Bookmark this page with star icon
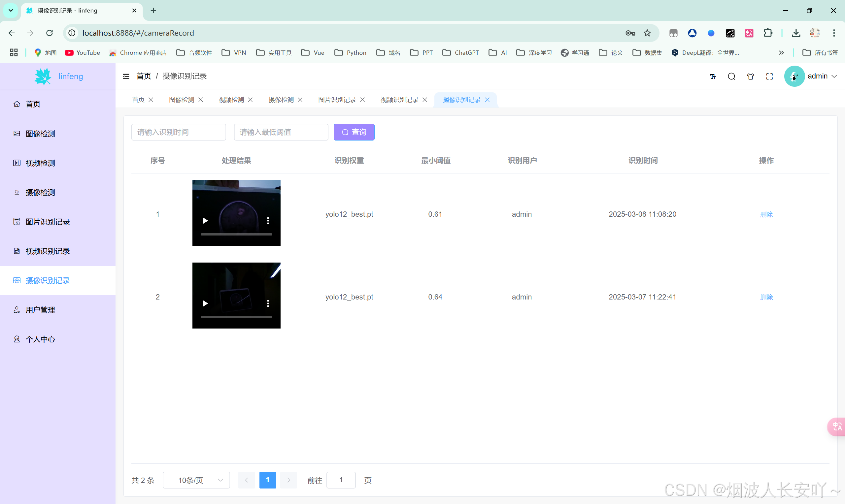Screen dimensions: 845x504 (647, 33)
